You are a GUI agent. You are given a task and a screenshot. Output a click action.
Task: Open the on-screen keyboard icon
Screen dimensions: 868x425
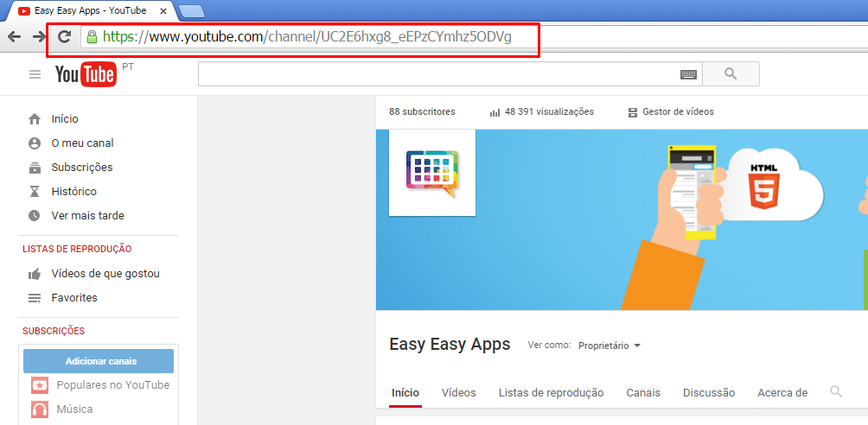click(x=689, y=74)
